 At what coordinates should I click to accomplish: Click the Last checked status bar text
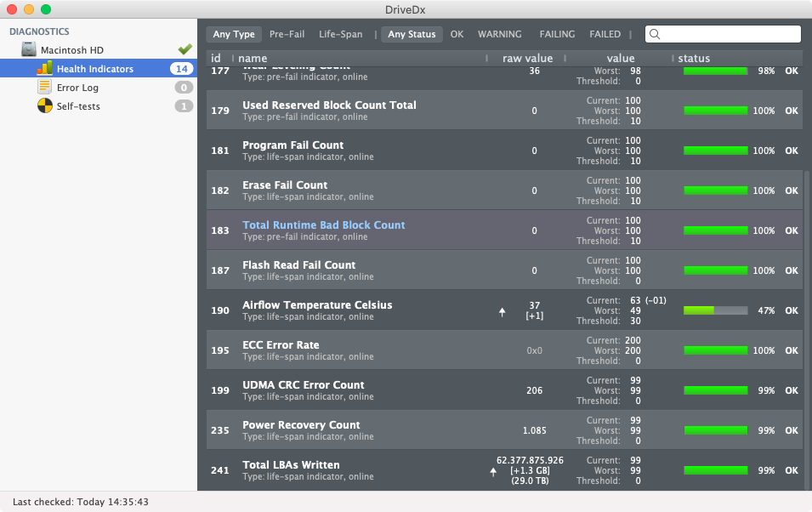point(80,502)
